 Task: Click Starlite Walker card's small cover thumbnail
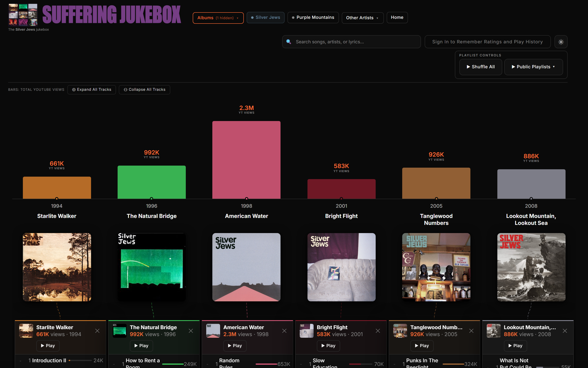pos(26,331)
